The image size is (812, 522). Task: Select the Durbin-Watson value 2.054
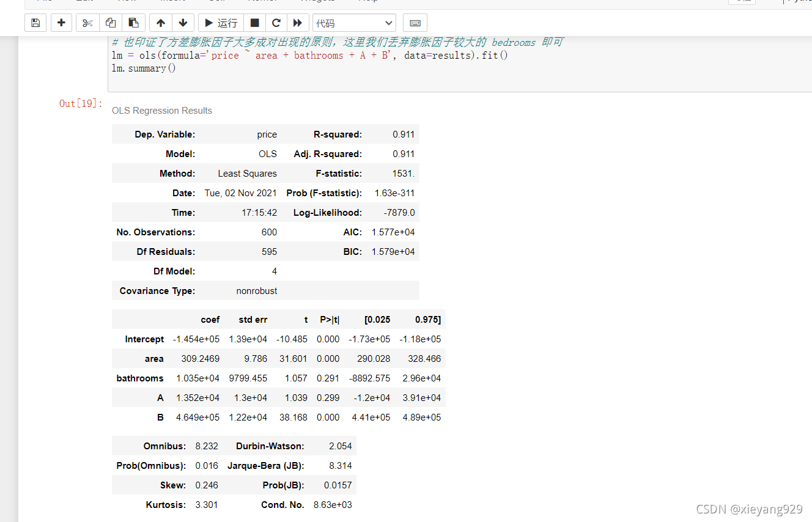(341, 446)
